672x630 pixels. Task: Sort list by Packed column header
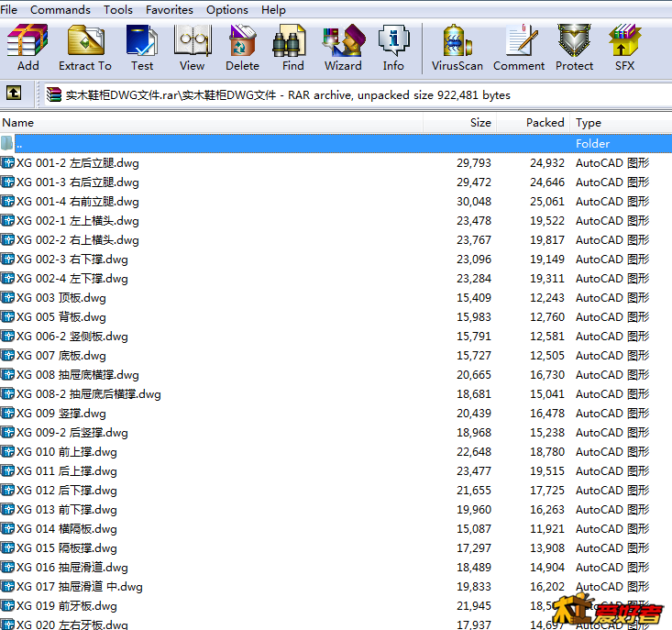534,123
